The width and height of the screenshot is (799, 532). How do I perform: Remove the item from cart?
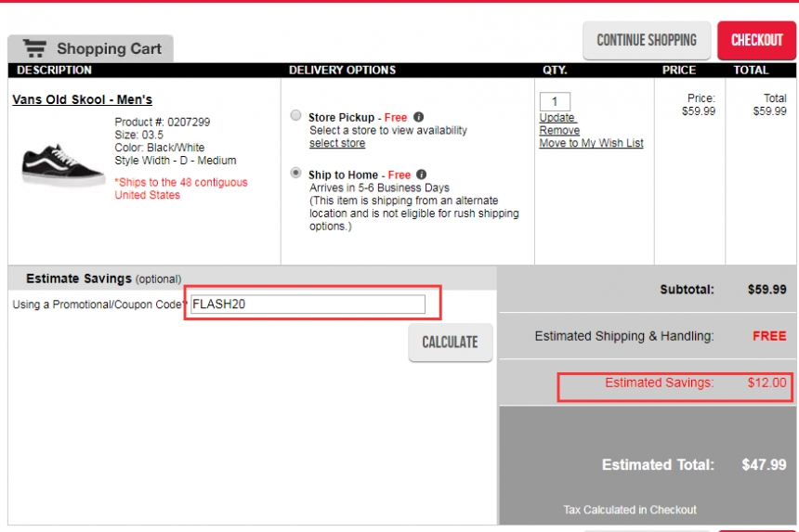click(559, 130)
